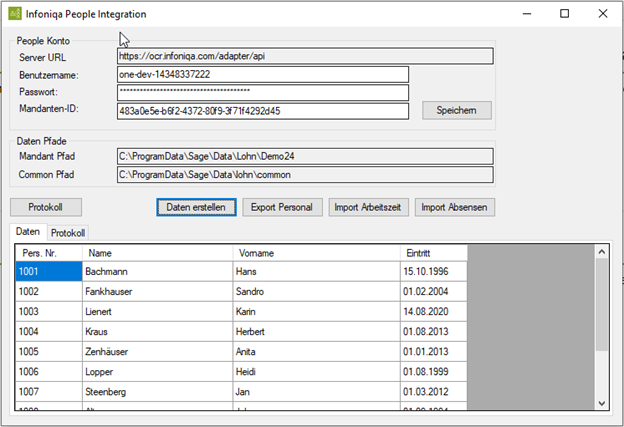Click the first name Jan
The image size is (624, 427).
pyautogui.click(x=242, y=392)
